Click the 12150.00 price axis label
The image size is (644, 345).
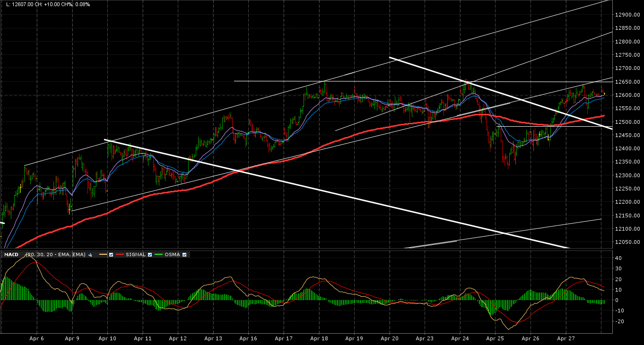627,216
